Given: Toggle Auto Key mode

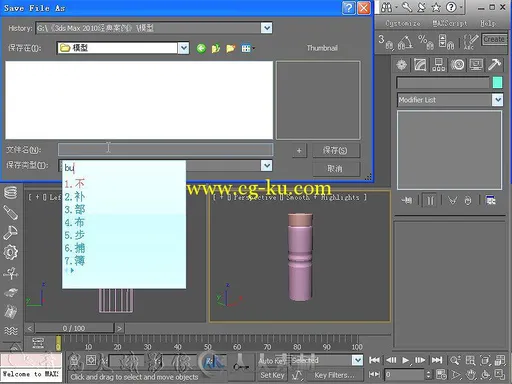Looking at the screenshot, I should click(272, 360).
